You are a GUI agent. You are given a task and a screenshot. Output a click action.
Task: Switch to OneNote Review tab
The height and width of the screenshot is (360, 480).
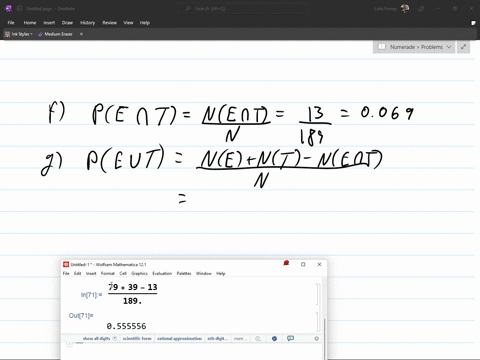point(109,23)
